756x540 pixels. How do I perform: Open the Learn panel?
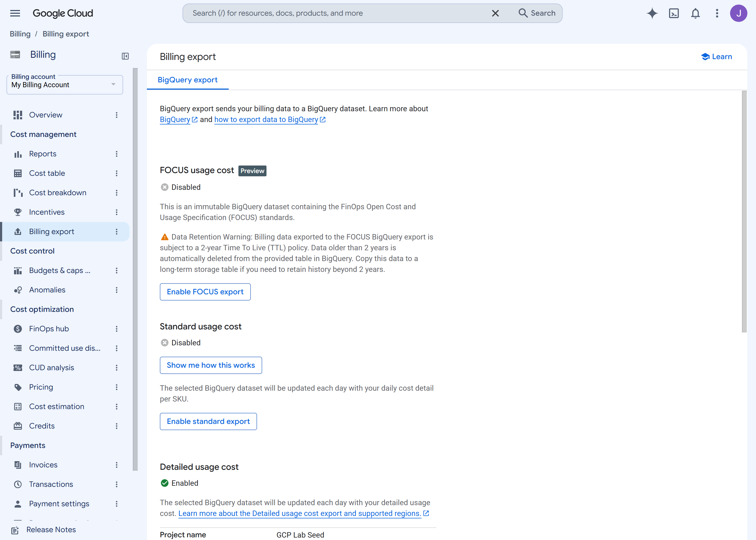[x=716, y=56]
